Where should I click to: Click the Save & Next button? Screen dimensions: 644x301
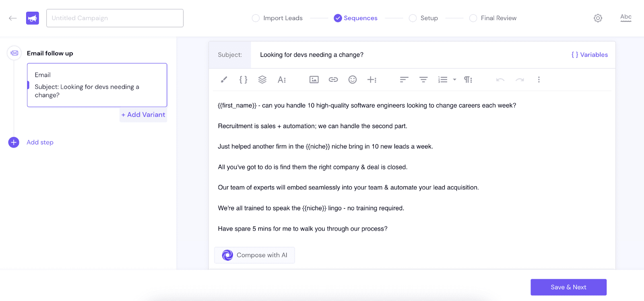coord(568,287)
